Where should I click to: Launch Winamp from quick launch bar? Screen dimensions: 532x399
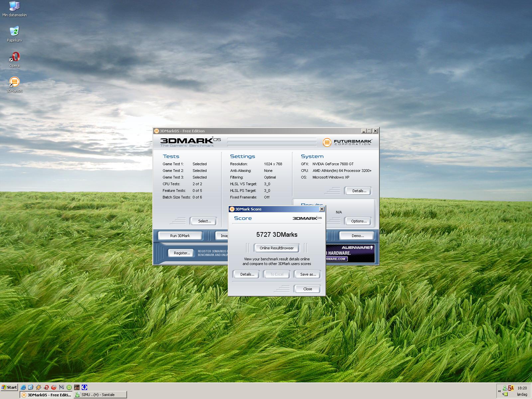point(39,387)
